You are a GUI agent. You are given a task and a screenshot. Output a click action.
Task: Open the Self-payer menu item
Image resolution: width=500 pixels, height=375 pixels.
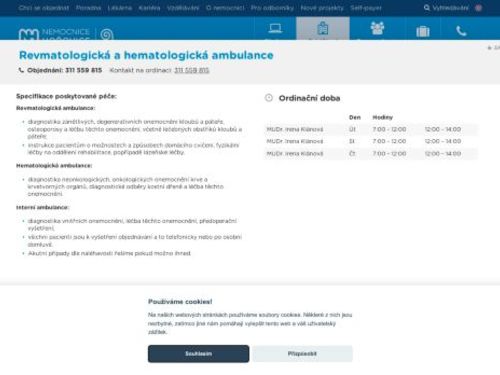click(366, 8)
